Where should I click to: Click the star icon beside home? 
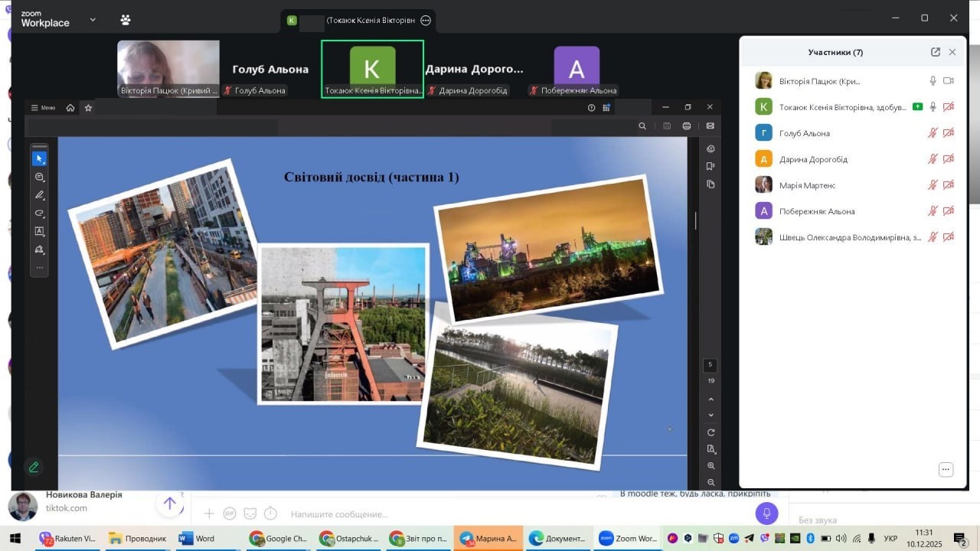coord(88,108)
